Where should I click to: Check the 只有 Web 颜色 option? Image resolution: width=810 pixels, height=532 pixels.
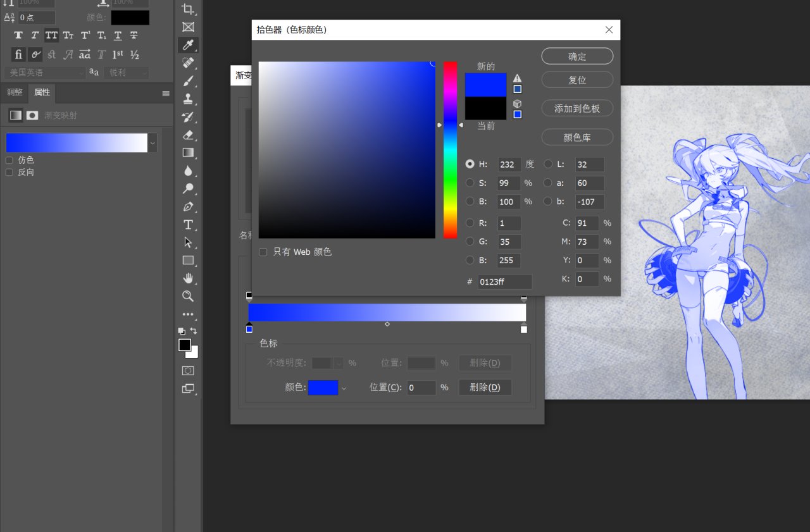pyautogui.click(x=263, y=252)
